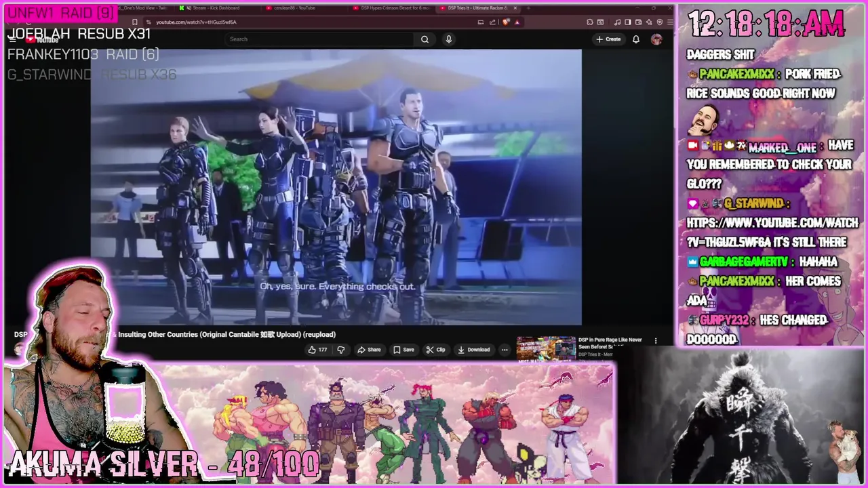This screenshot has width=868, height=488.
Task: Click 'UNFW1 RAID (9)' alert banner
Action: coord(60,14)
